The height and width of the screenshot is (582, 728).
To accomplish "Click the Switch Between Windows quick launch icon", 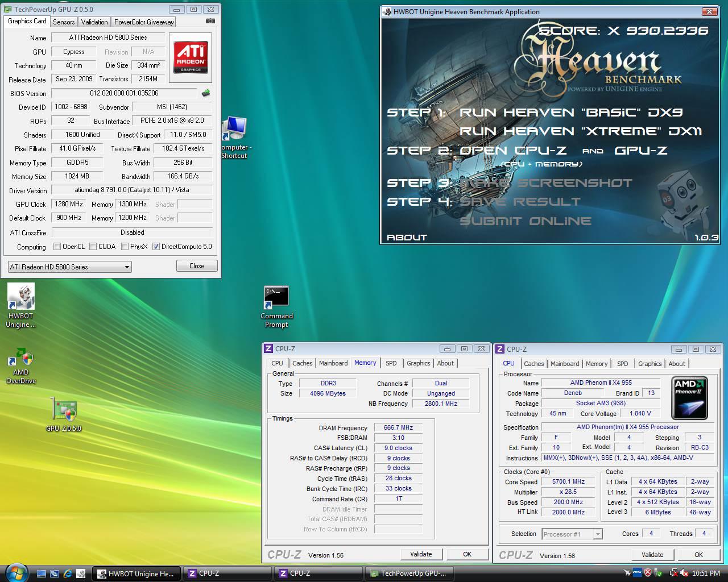I will coord(55,573).
